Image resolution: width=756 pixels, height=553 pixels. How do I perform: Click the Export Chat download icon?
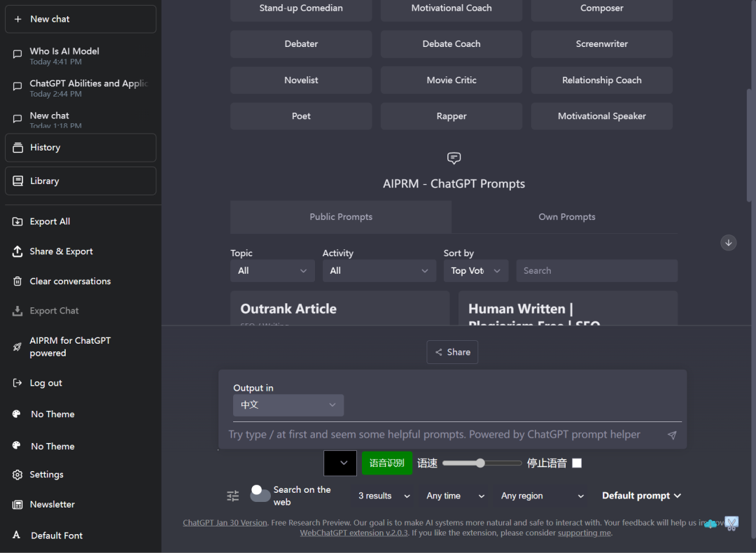point(17,311)
